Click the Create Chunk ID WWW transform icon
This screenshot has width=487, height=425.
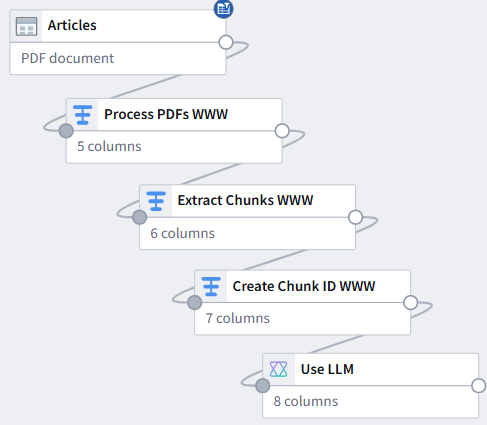[211, 287]
